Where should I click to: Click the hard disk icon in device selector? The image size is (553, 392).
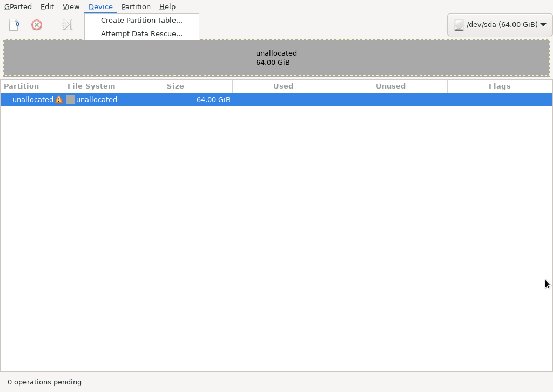coord(459,25)
